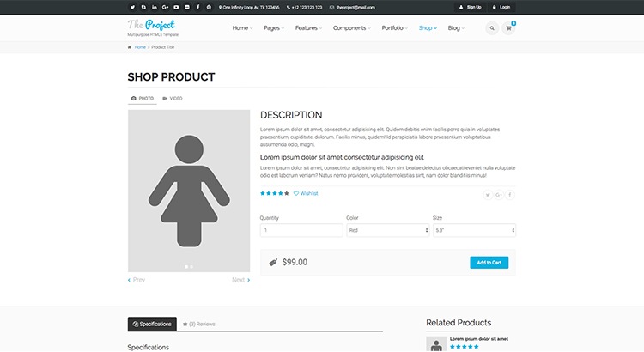This screenshot has height=352, width=644.
Task: Open the Color dropdown showing Red
Action: (387, 230)
